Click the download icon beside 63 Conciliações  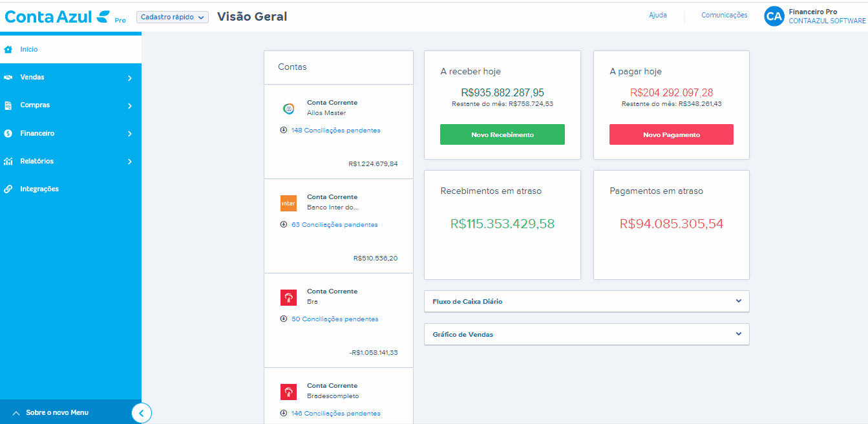click(x=283, y=224)
